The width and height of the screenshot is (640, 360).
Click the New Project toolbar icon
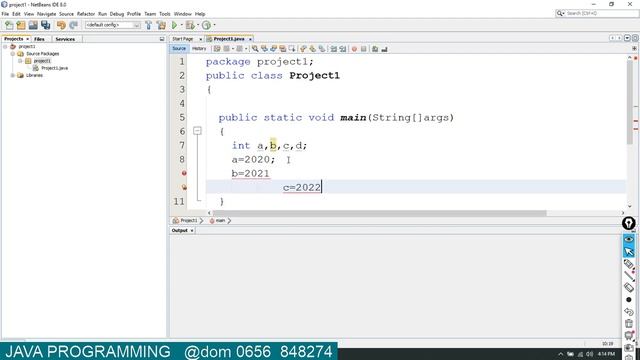click(x=21, y=25)
